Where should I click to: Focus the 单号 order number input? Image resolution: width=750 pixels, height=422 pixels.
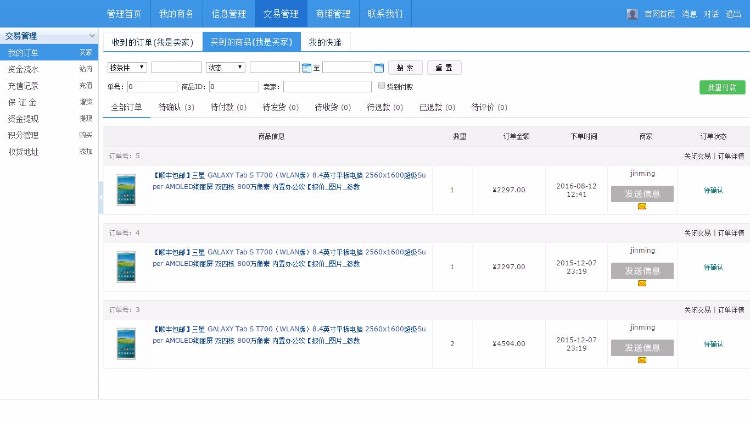point(152,87)
